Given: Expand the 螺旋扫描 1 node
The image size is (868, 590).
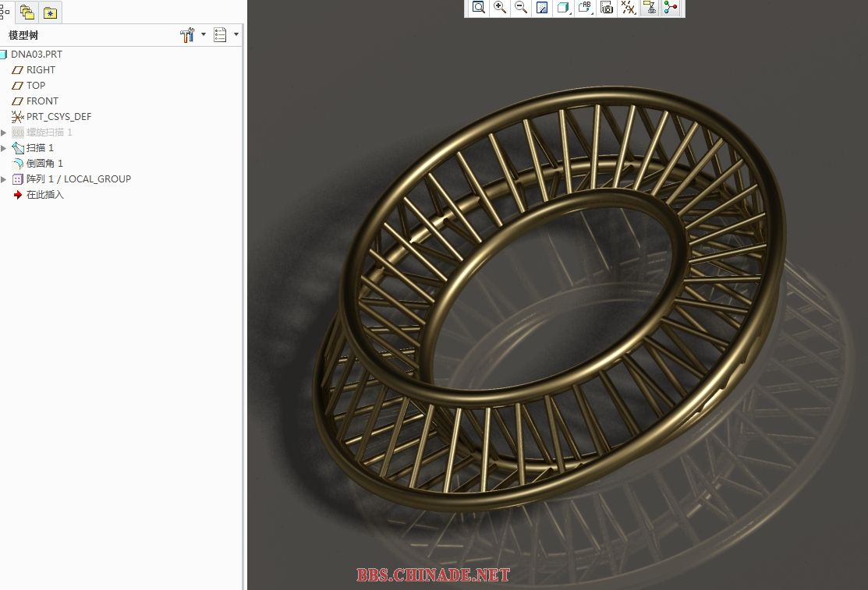Looking at the screenshot, I should coord(3,132).
